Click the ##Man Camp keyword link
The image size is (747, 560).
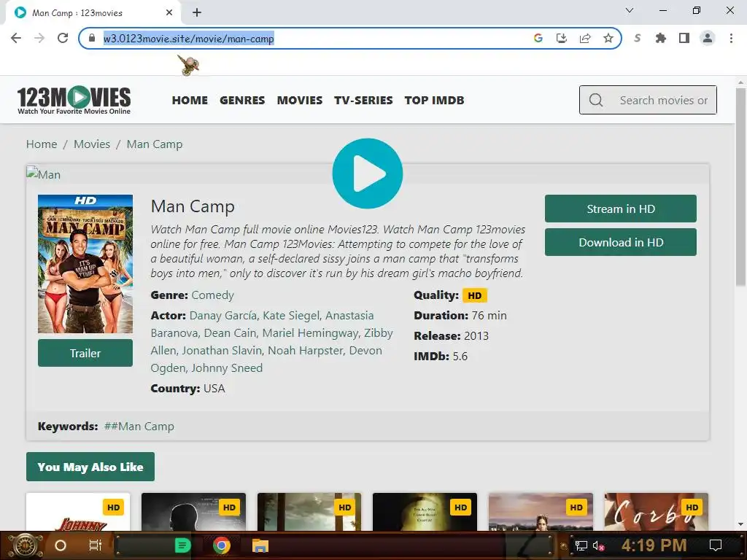tap(139, 426)
